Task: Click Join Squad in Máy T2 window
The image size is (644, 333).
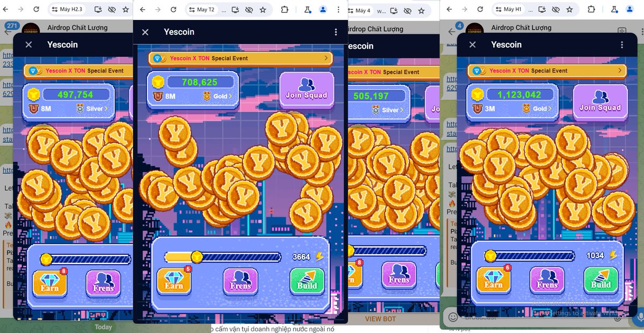Action: (306, 90)
